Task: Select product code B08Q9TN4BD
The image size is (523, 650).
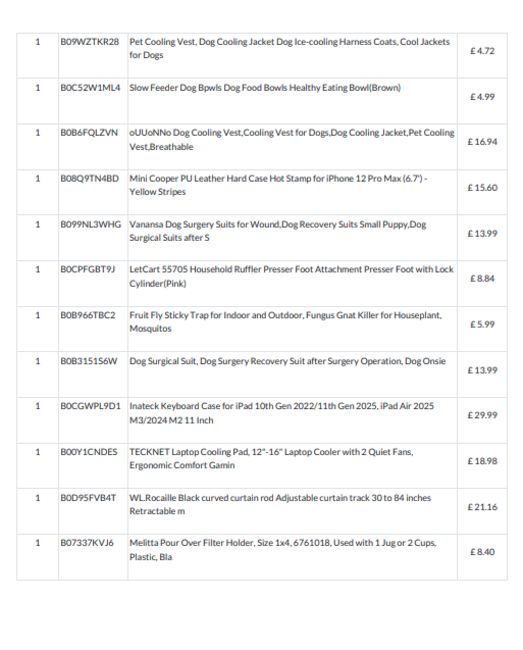Action: click(90, 179)
